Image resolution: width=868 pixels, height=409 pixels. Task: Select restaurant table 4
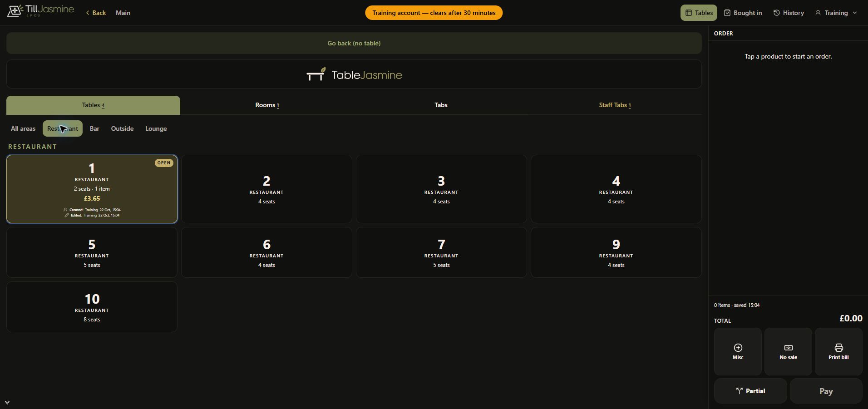(616, 189)
